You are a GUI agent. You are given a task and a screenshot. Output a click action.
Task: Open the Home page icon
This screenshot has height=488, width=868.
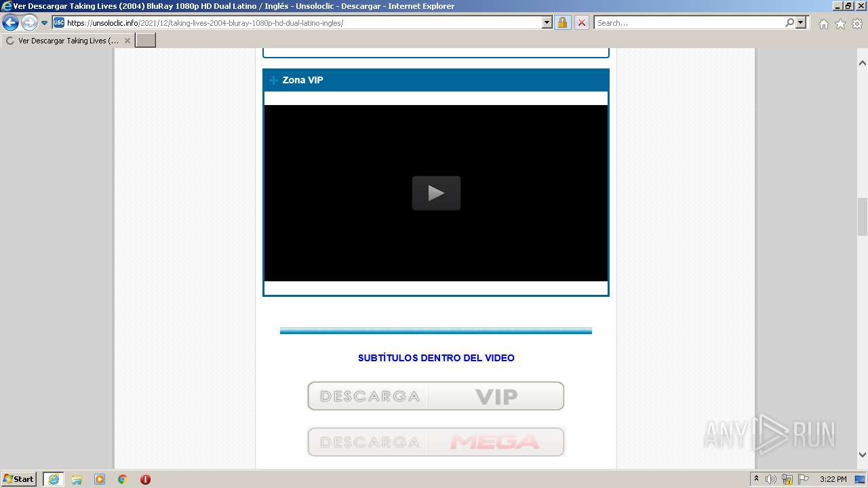(x=823, y=24)
